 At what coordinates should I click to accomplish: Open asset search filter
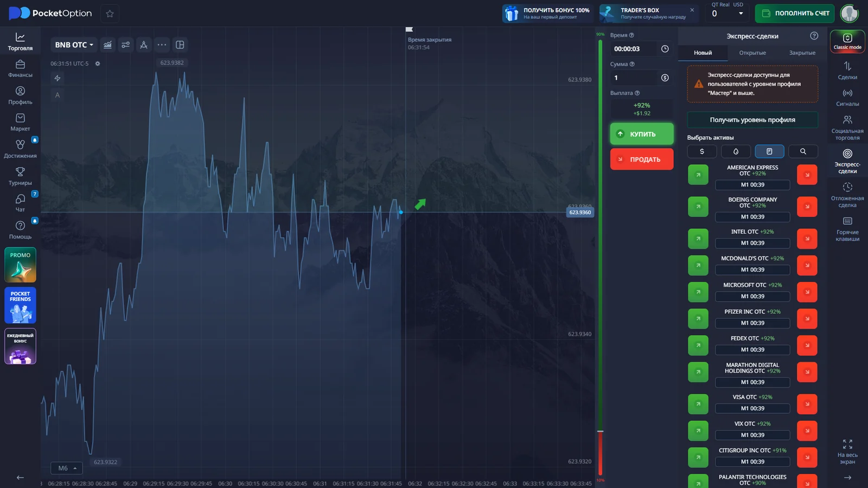(x=803, y=152)
